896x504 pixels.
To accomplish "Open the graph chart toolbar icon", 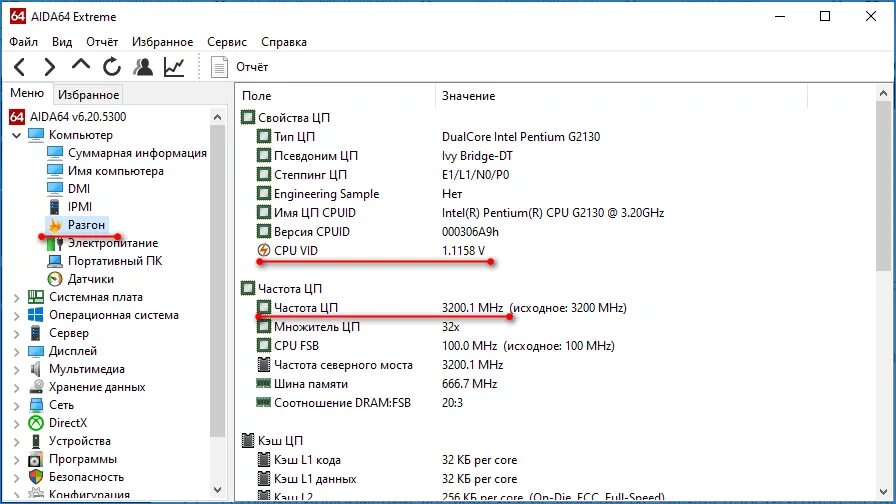I will [174, 67].
